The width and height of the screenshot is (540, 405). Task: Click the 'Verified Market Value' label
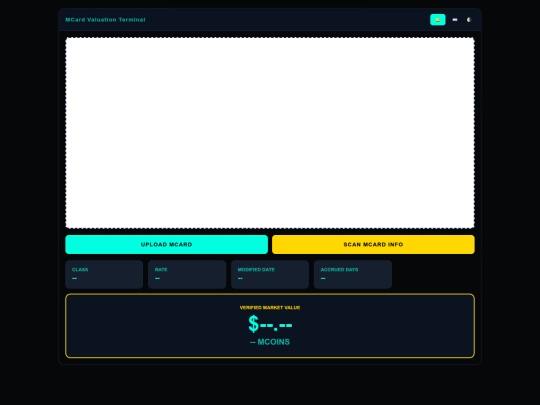(270, 308)
